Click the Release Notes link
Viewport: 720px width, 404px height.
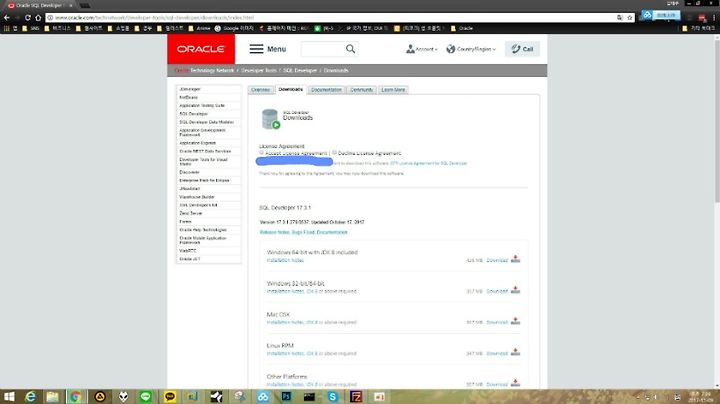(x=275, y=232)
